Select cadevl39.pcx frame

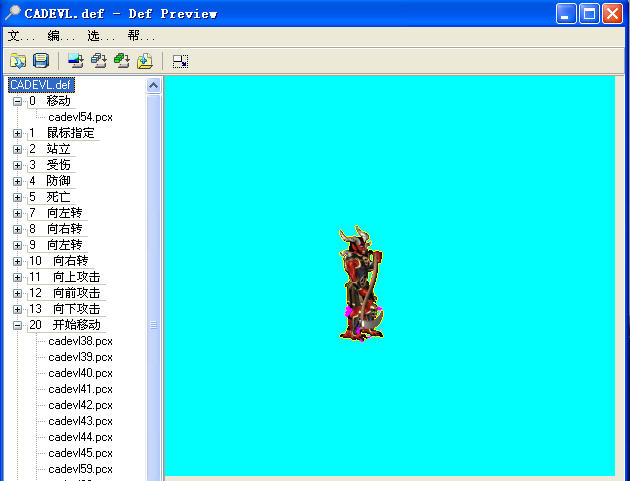(80, 357)
